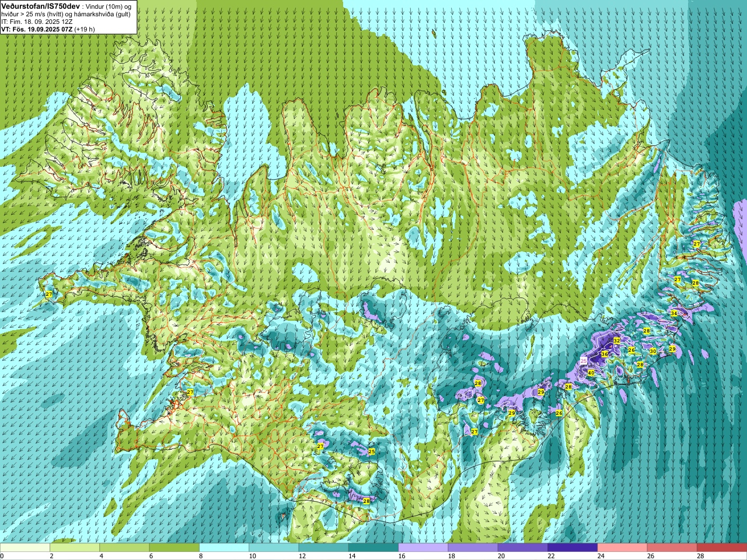Click the pale yellow 0–2 m/s legend swatch
This screenshot has width=747, height=560.
pyautogui.click(x=25, y=548)
